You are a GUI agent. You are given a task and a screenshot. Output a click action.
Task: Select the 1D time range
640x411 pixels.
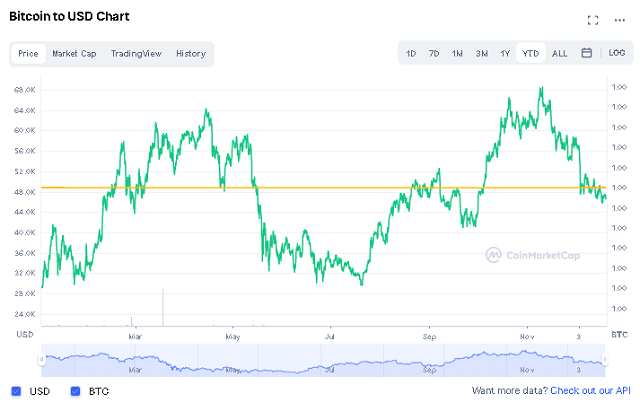point(411,53)
